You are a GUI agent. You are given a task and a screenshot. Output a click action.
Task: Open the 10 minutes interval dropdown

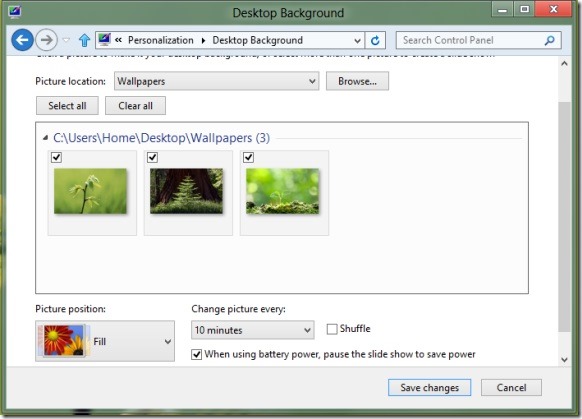click(253, 330)
